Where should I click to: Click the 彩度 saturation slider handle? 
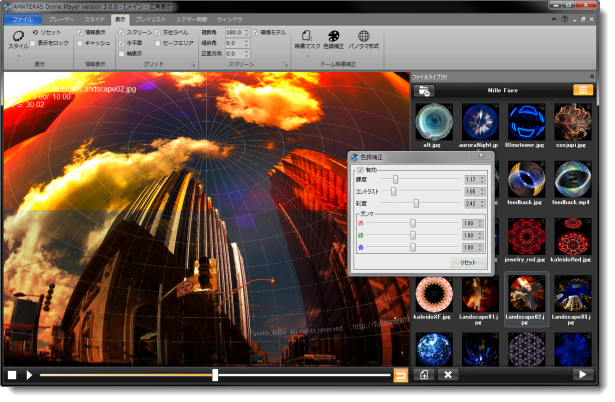[416, 203]
